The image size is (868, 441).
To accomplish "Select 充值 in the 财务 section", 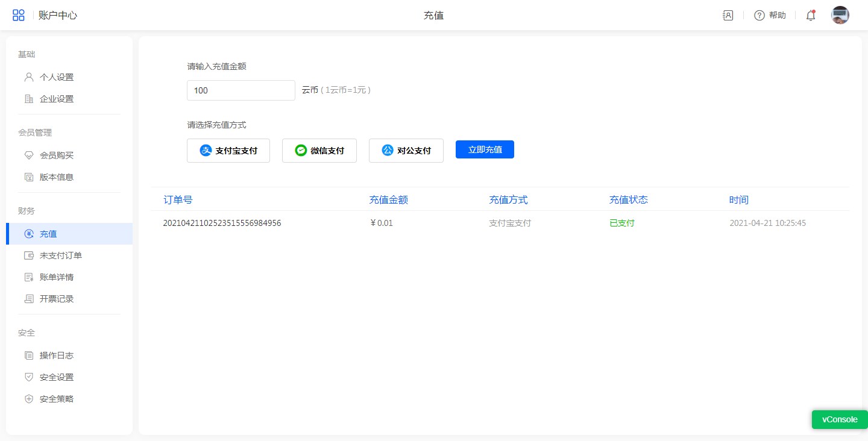I will pos(48,234).
